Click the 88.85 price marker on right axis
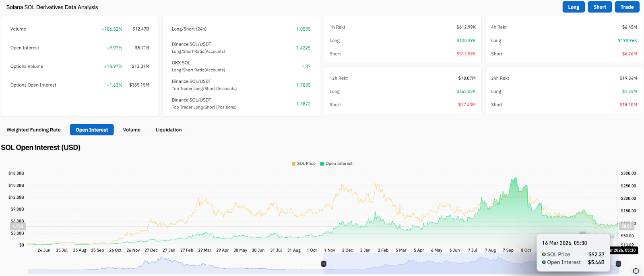 pyautogui.click(x=626, y=226)
